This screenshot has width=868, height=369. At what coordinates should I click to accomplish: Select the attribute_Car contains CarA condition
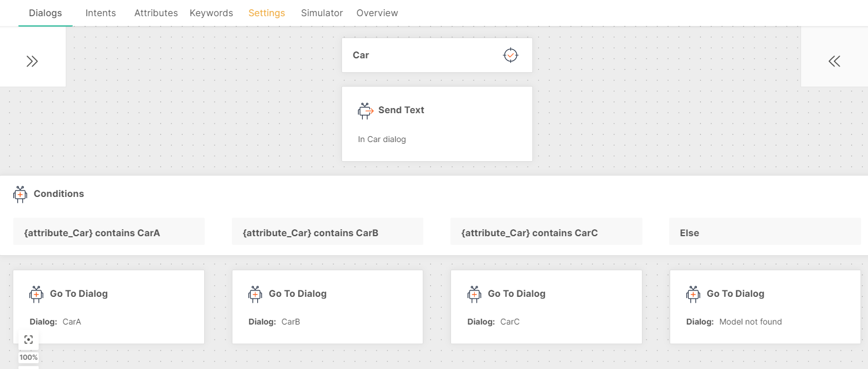click(x=108, y=233)
